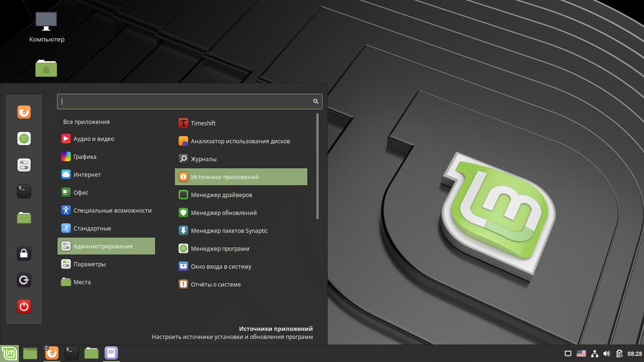This screenshot has height=362, width=644.
Task: Select Администрирование category
Action: tap(106, 246)
